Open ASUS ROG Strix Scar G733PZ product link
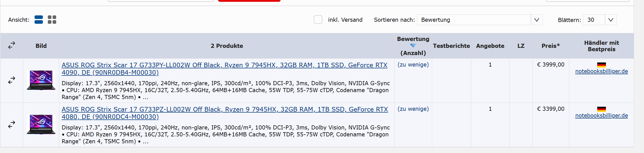Image resolution: width=644 pixels, height=153 pixels. [x=225, y=113]
